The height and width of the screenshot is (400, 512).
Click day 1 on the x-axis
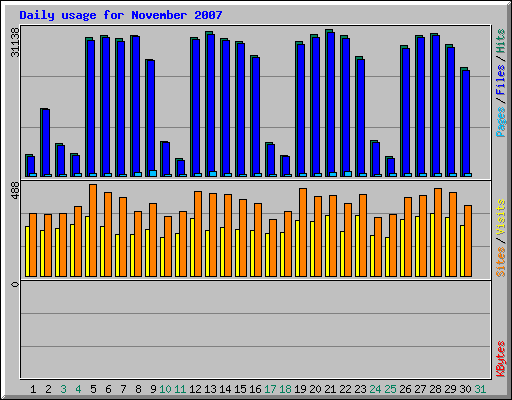pyautogui.click(x=33, y=389)
